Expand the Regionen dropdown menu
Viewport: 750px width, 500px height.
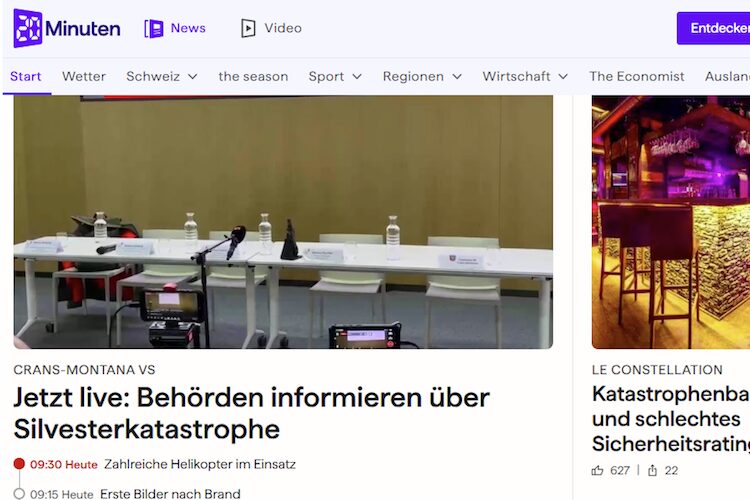[456, 77]
